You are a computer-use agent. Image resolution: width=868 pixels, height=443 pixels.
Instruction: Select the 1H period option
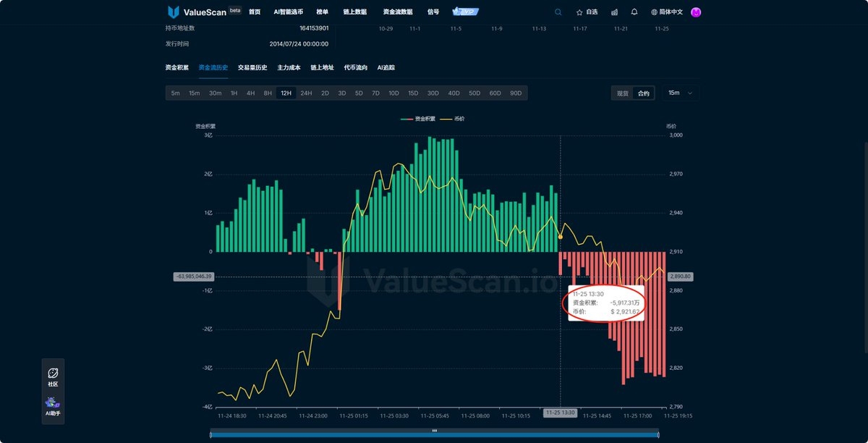click(234, 93)
